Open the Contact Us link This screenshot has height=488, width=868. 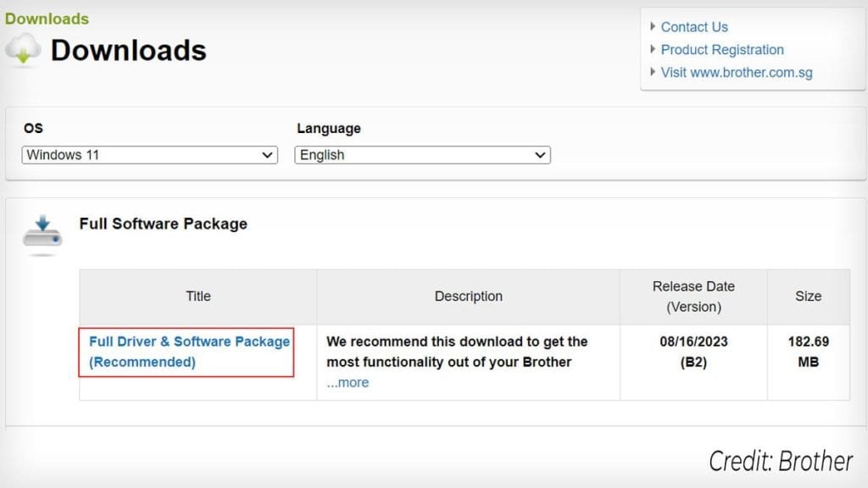coord(694,27)
